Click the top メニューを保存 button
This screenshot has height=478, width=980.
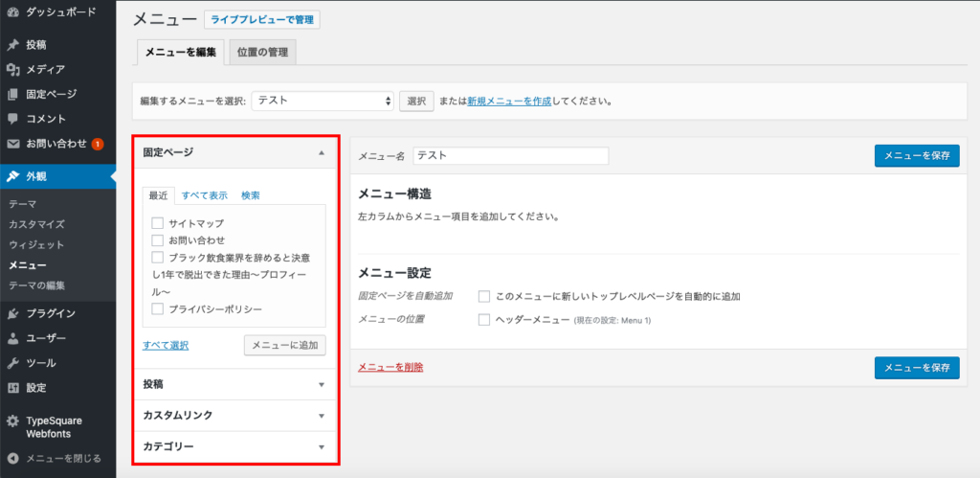[x=917, y=156]
